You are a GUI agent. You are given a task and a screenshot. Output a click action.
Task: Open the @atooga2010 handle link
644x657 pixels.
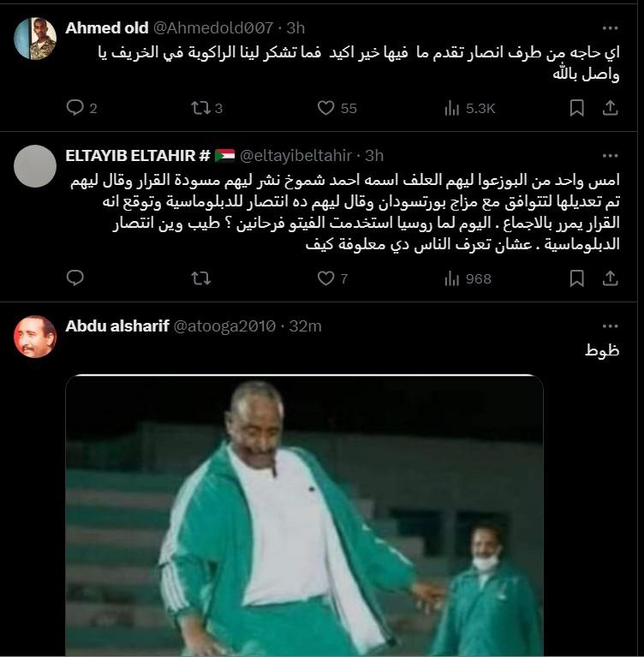click(224, 326)
